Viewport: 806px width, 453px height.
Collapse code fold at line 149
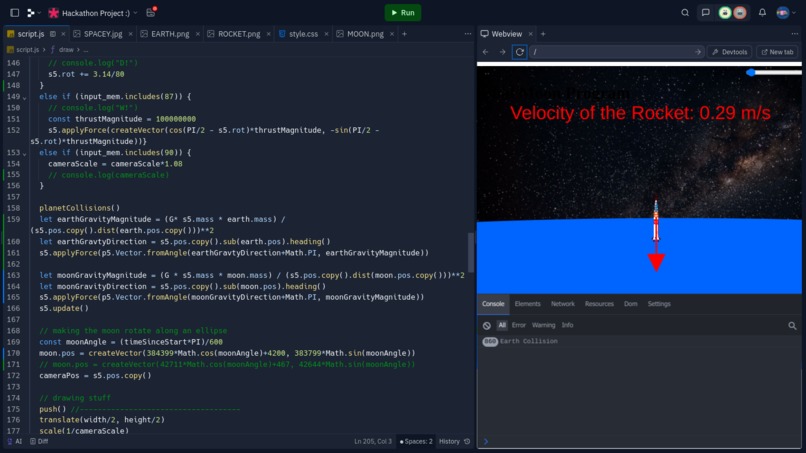click(x=24, y=97)
